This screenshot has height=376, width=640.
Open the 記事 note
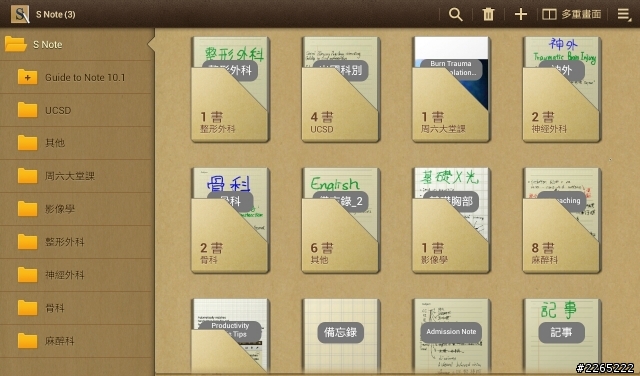pos(562,336)
